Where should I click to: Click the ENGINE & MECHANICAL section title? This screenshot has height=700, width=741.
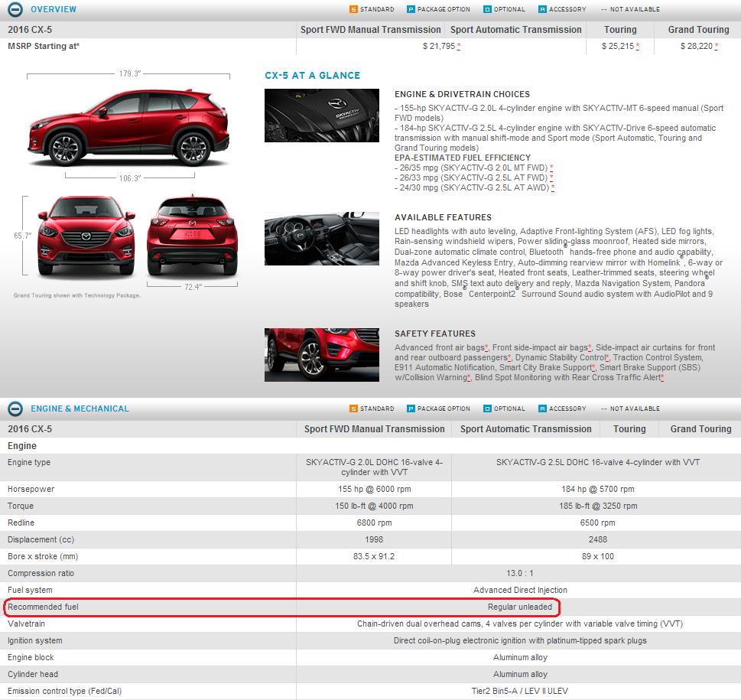coord(80,409)
